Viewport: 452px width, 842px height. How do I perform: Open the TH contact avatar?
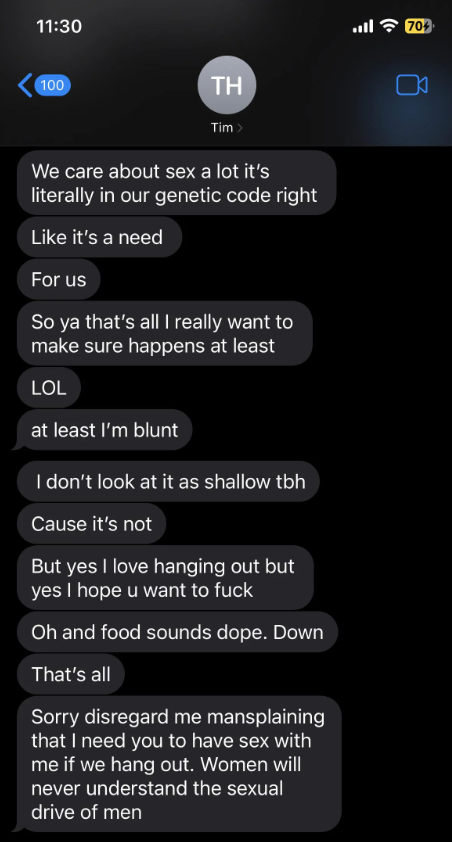coord(227,85)
